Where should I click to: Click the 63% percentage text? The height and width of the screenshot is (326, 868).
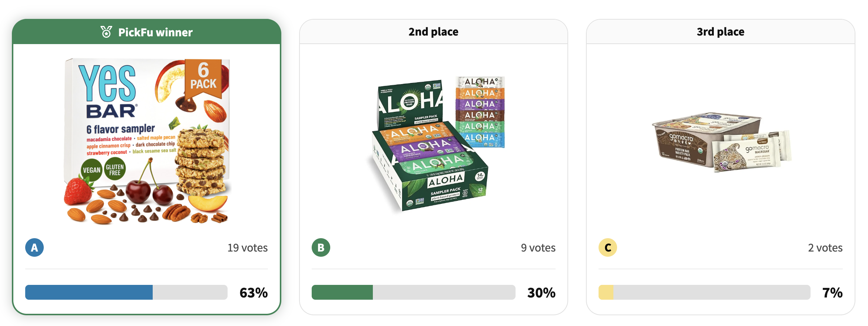[x=254, y=293]
